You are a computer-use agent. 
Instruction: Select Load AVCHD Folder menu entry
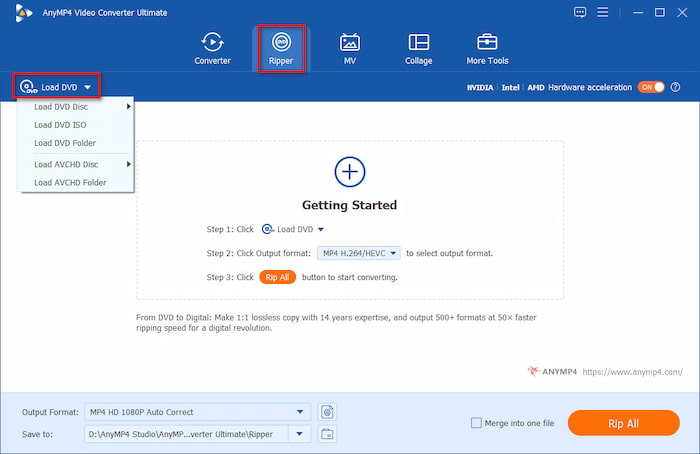(x=75, y=183)
